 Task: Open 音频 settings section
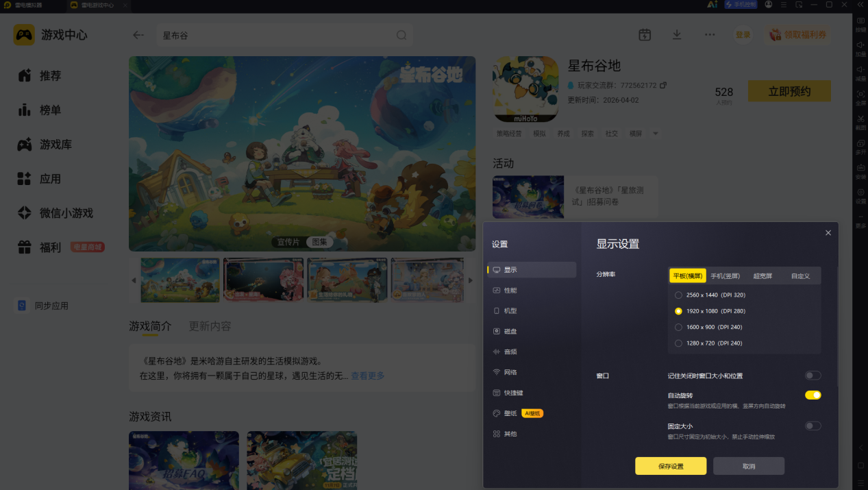[532, 352]
